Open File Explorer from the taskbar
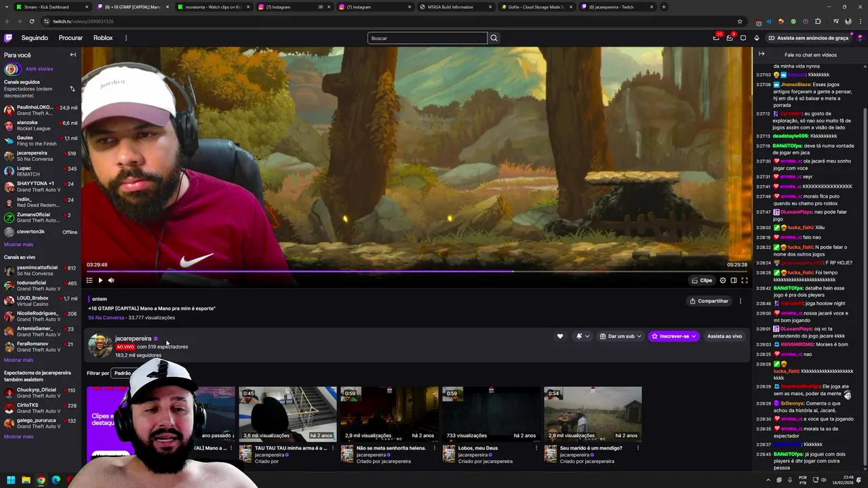This screenshot has width=868, height=488. (26, 480)
